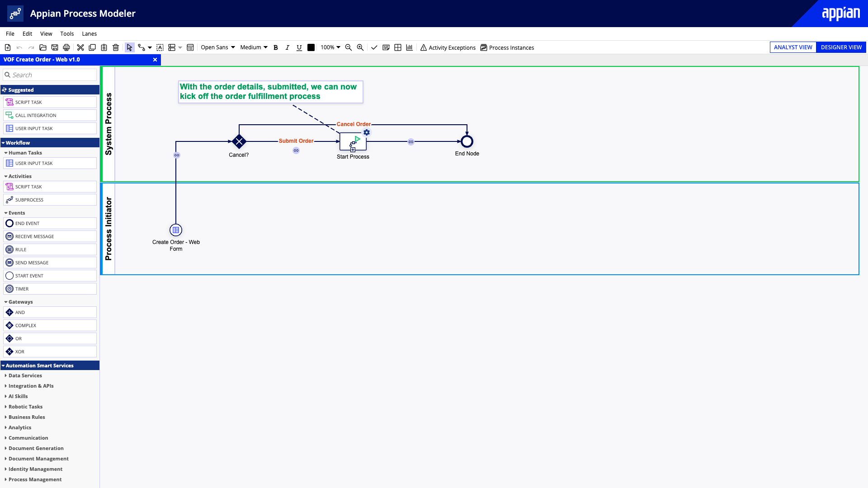Click the palette Search field
Screen dimensions: 868x488
click(x=50, y=75)
